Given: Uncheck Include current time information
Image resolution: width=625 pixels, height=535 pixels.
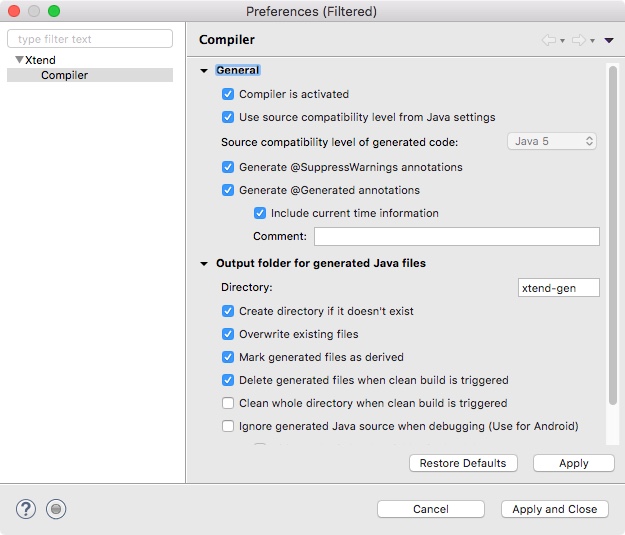Looking at the screenshot, I should (260, 213).
